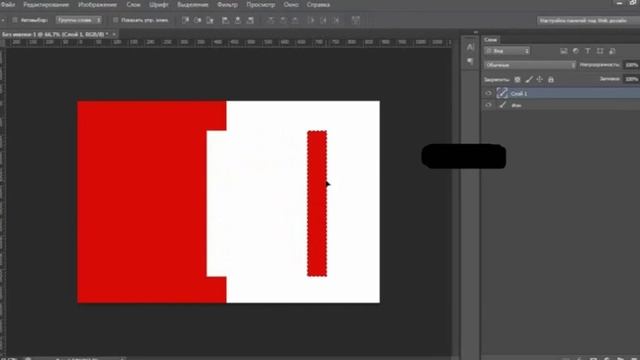
Task: Toggle Показать упр. элем. checkbox
Action: click(116, 20)
